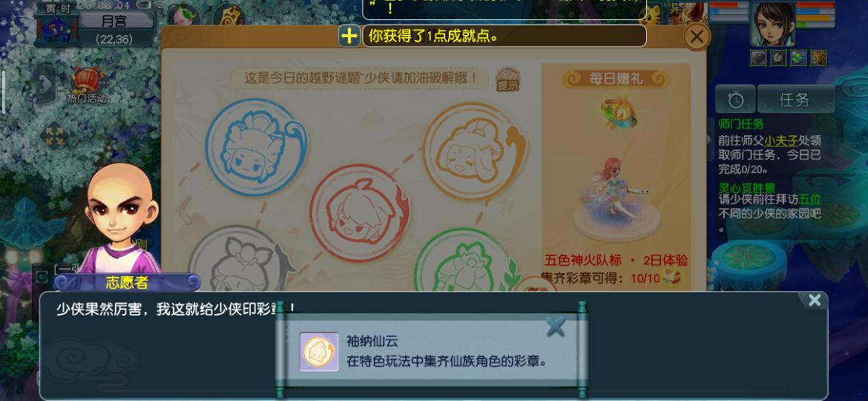Open the 月宫 location map button
The image size is (868, 401).
[114, 21]
